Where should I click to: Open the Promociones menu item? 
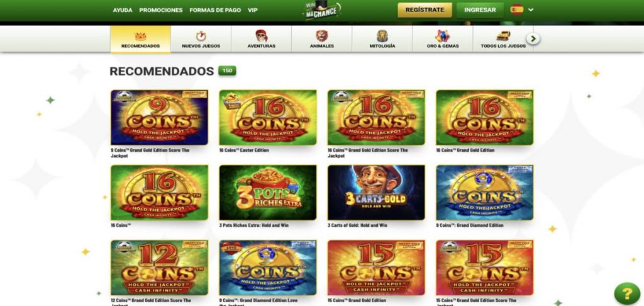coord(161,10)
